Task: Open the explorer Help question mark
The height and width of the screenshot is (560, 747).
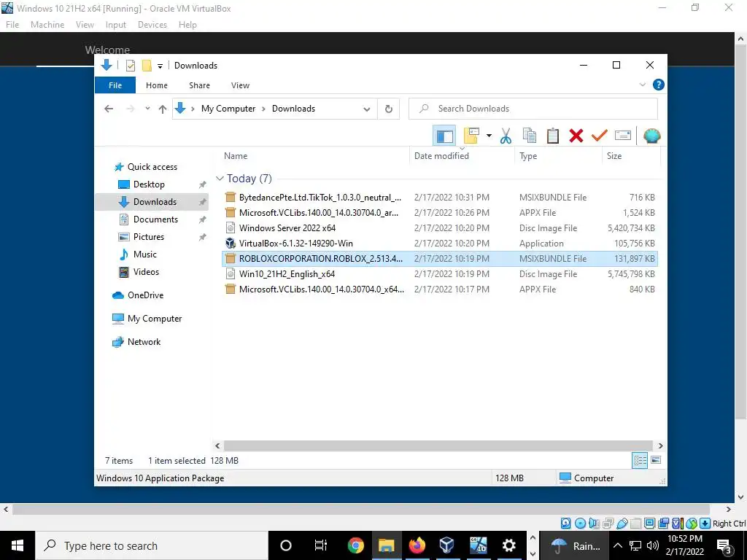Action: tap(659, 85)
